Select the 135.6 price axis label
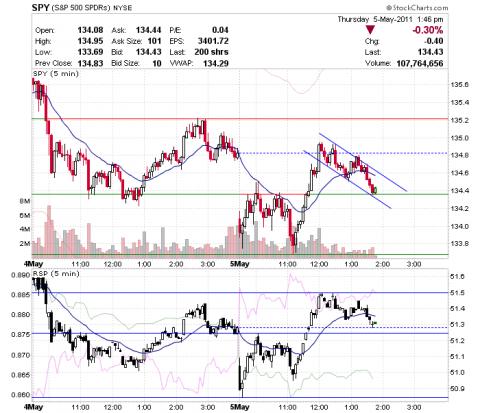The image size is (480, 413). pyautogui.click(x=460, y=85)
